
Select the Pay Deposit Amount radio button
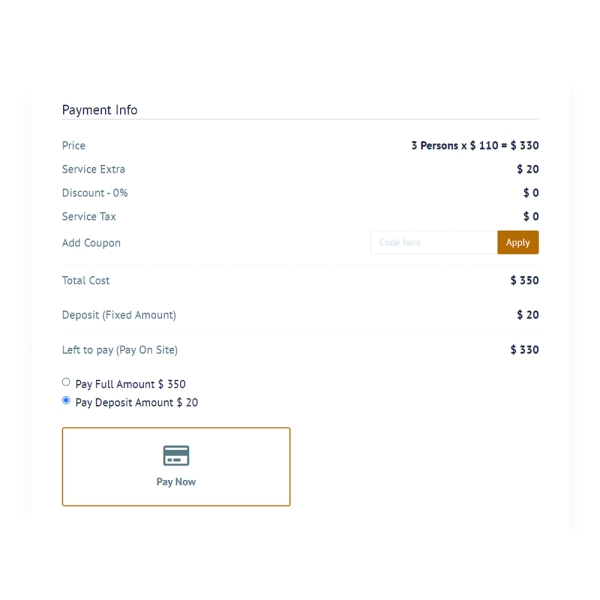(x=66, y=400)
